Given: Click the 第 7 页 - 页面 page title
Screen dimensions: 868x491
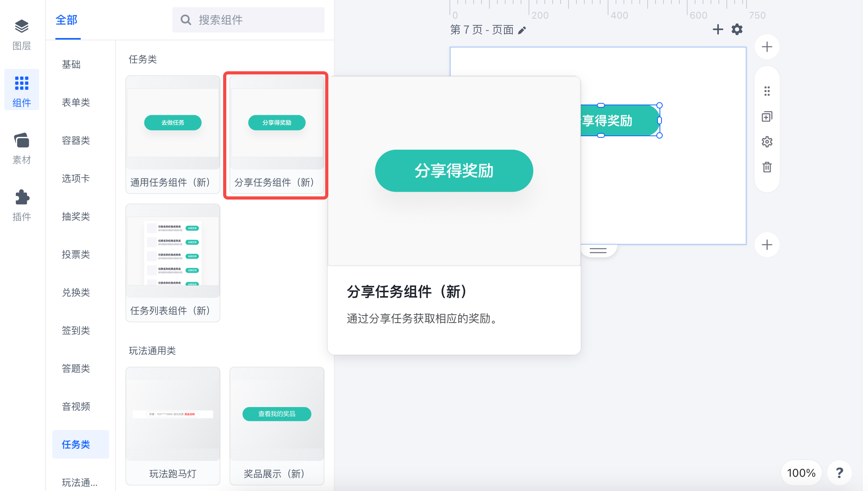Looking at the screenshot, I should [x=482, y=30].
